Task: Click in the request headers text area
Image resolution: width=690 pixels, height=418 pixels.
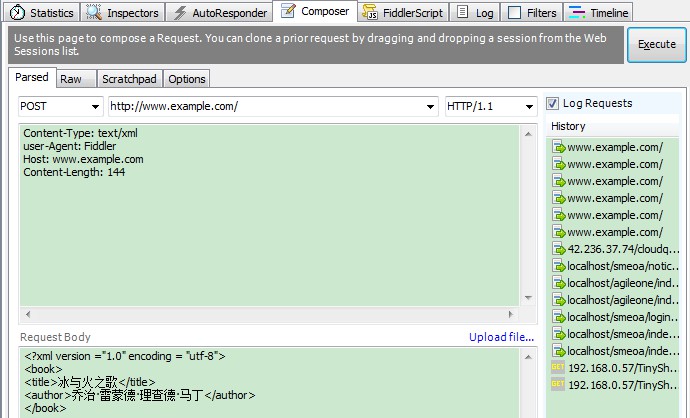Action: pyautogui.click(x=269, y=216)
